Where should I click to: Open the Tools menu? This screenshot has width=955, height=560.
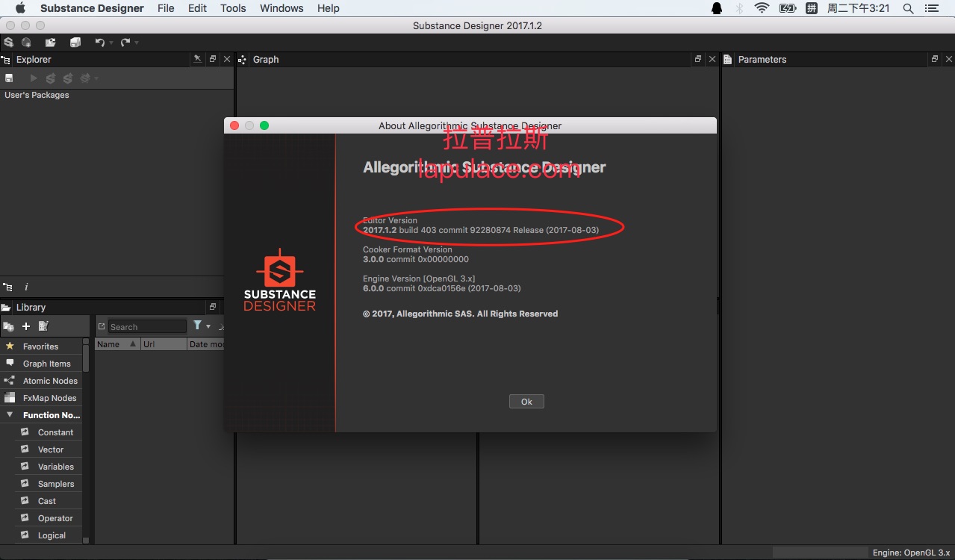[233, 8]
